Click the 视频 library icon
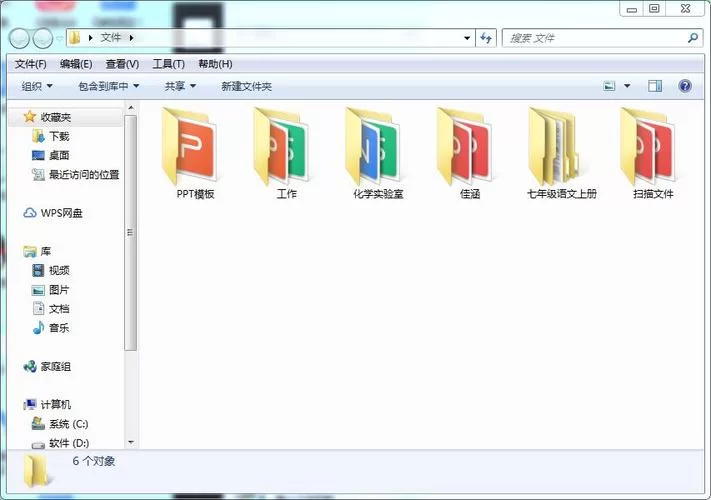This screenshot has height=500, width=711. 39,271
